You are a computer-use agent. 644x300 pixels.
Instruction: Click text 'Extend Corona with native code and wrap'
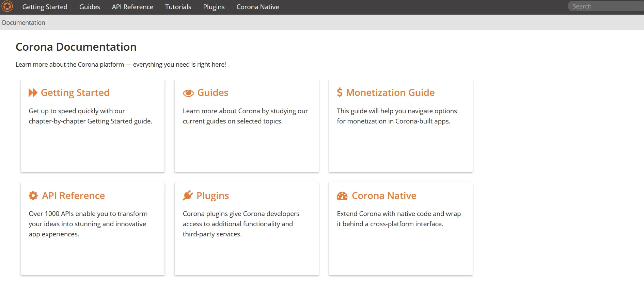(399, 214)
